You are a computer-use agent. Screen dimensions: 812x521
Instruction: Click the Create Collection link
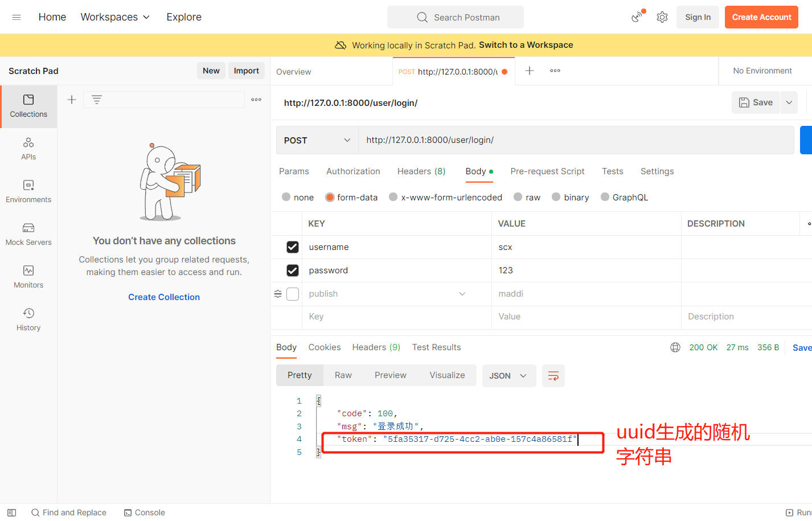click(164, 297)
